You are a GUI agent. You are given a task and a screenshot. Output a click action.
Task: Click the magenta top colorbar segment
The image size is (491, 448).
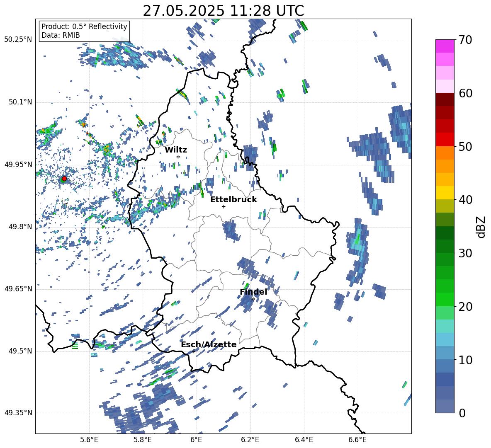pyautogui.click(x=445, y=46)
